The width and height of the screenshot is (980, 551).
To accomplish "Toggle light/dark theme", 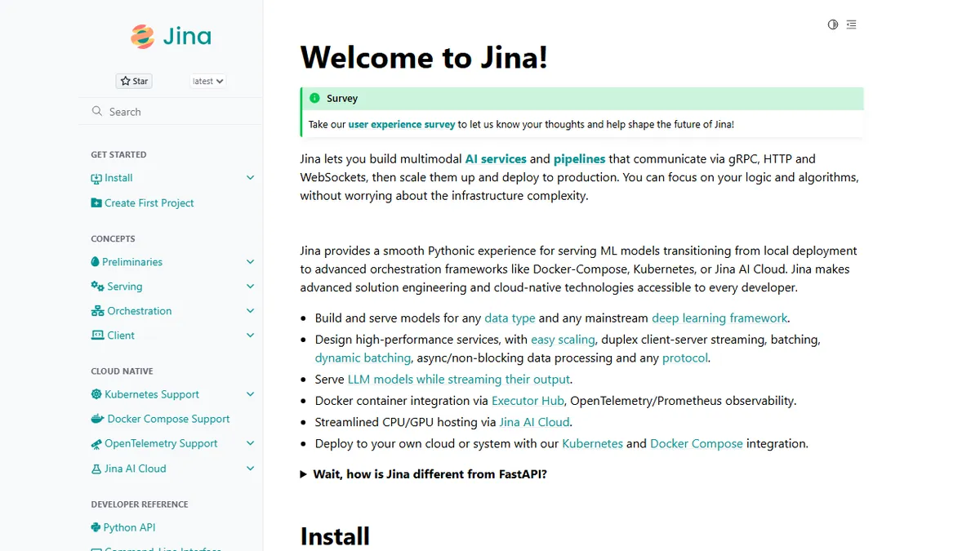I will tap(833, 24).
